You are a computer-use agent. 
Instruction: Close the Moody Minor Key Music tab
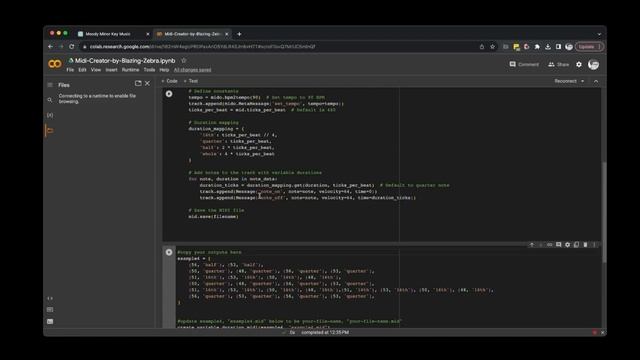148,34
